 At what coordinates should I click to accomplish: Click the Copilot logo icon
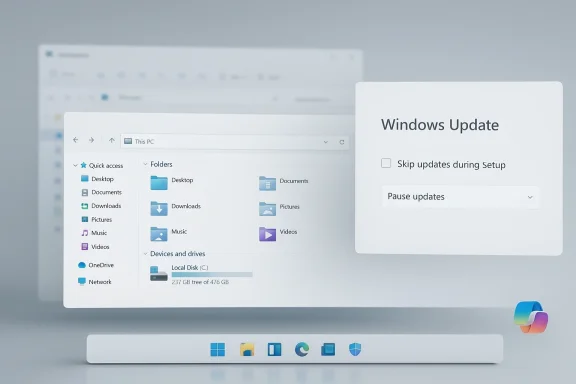point(531,317)
